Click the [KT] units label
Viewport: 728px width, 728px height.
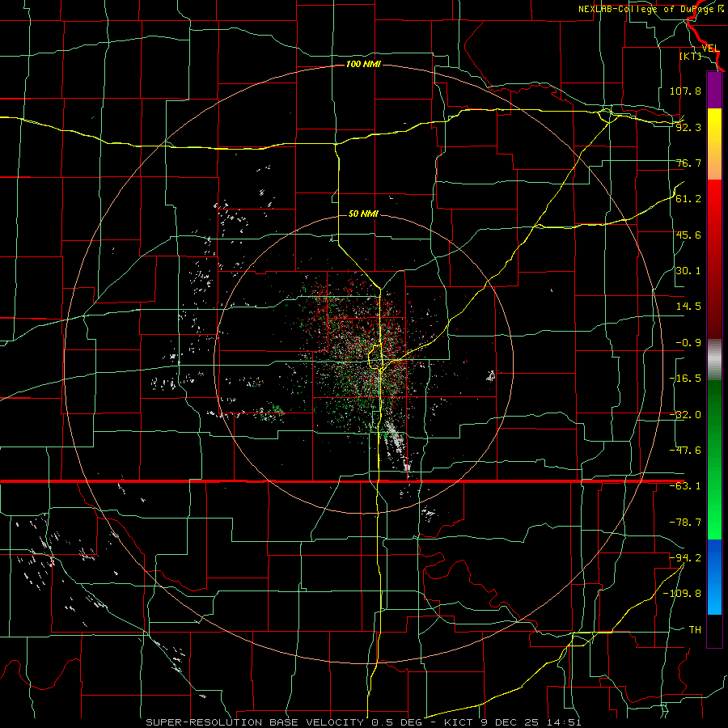click(690, 56)
